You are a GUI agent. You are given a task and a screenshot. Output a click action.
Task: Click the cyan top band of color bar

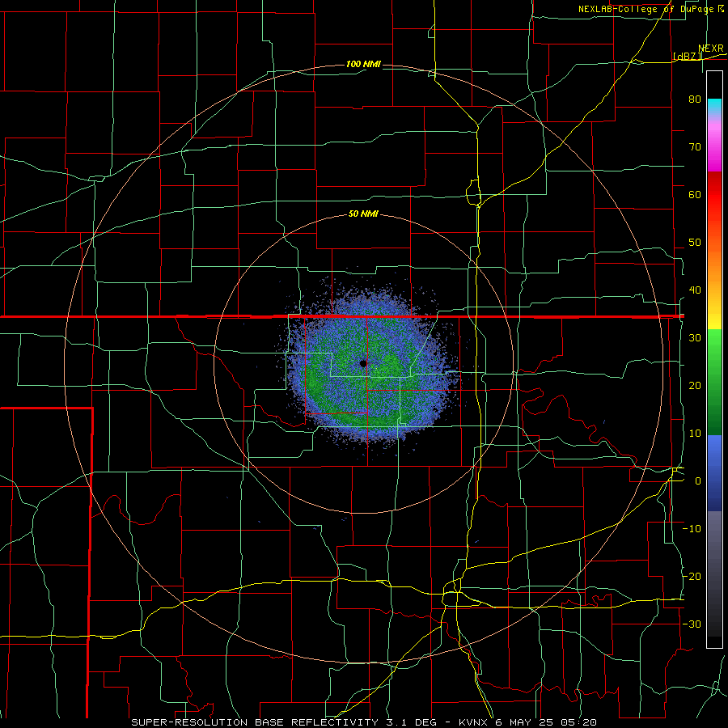714,105
